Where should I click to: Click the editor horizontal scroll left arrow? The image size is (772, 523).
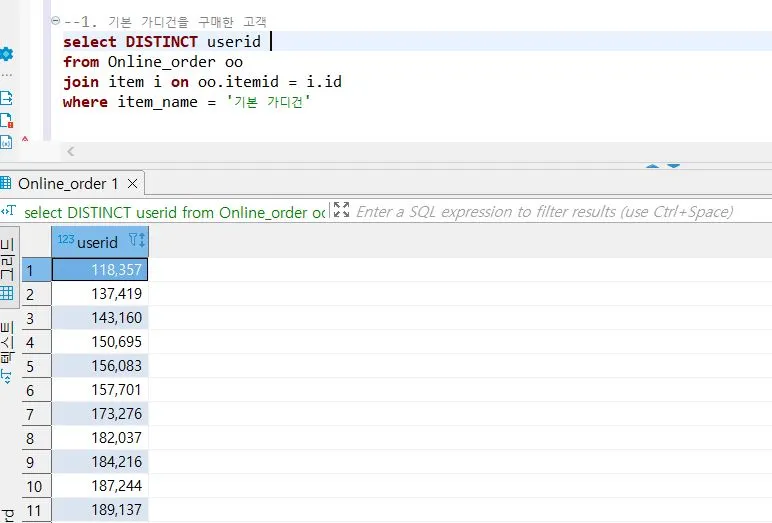tap(71, 151)
